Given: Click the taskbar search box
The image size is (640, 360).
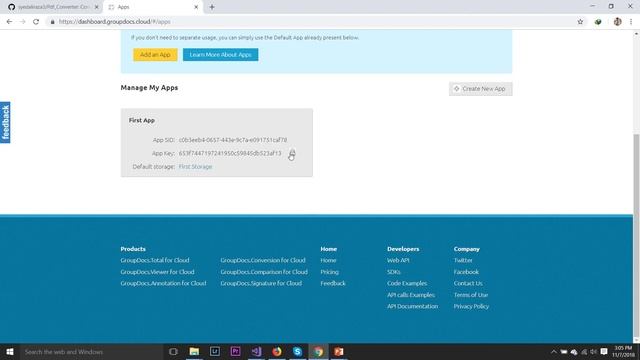Looking at the screenshot, I should (x=91, y=352).
